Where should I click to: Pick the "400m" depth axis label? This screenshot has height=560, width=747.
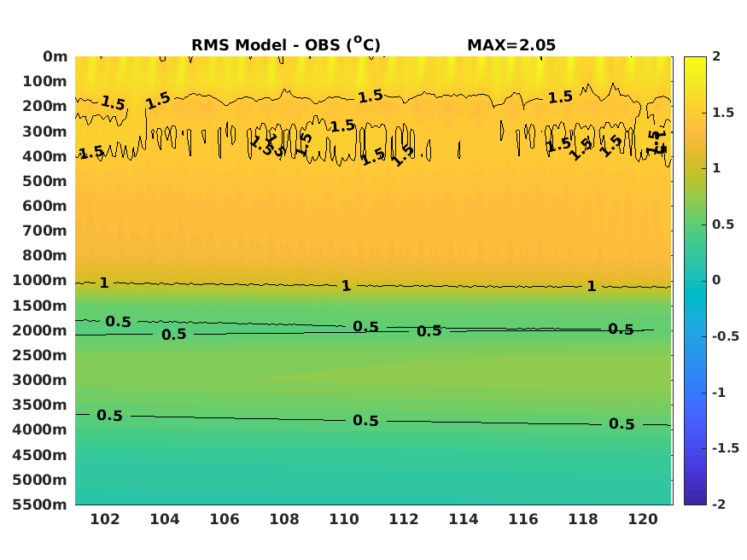[x=44, y=156]
